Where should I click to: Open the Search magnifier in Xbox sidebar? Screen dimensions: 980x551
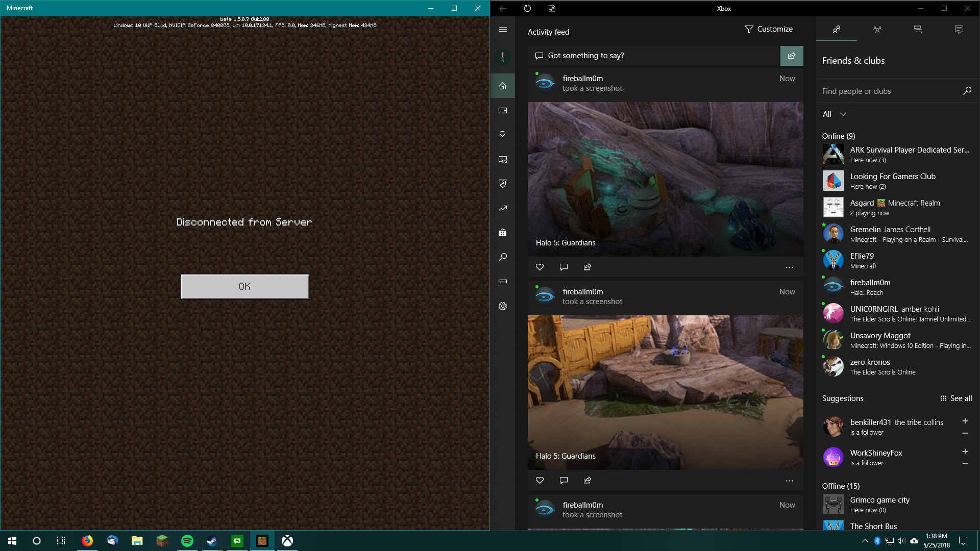[503, 257]
